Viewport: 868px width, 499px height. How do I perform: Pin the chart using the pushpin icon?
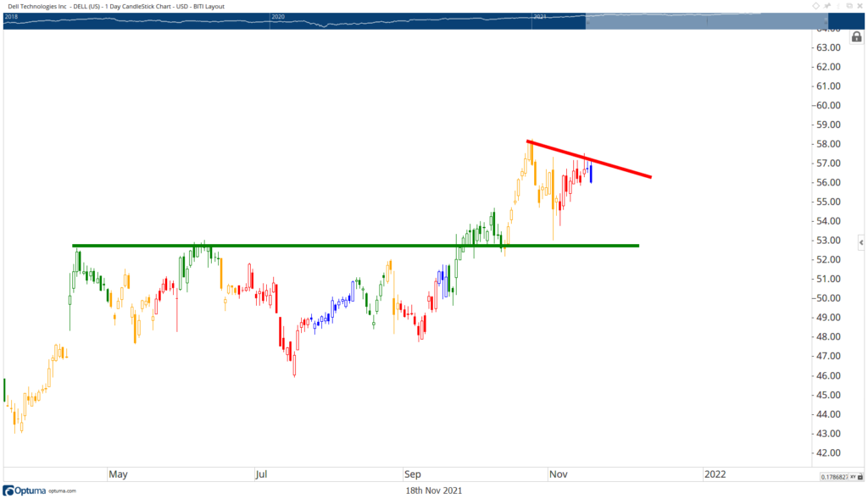pyautogui.click(x=827, y=6)
